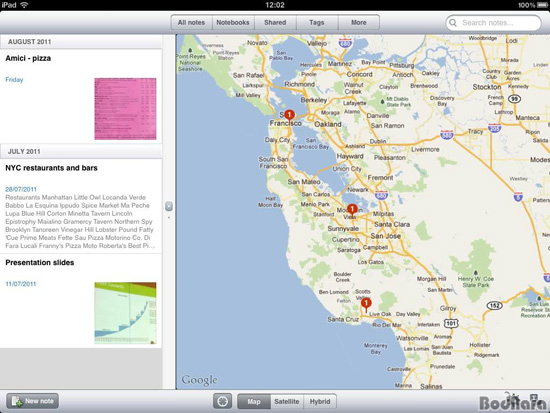Click the 28/07/2011 note date
550x413 pixels.
[x=21, y=189]
